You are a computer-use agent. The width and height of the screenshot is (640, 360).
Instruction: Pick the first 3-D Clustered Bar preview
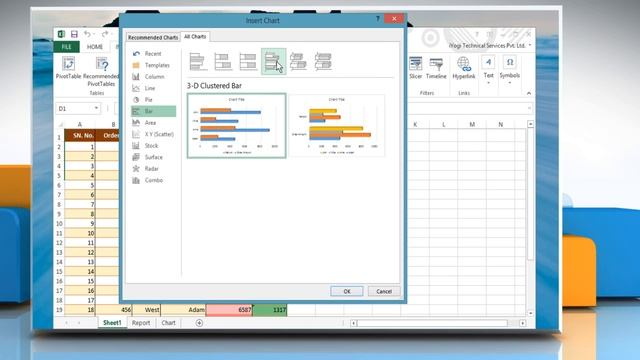237,126
